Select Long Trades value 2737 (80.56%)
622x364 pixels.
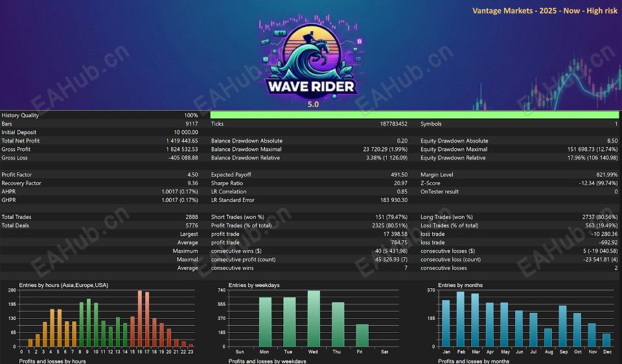coord(600,217)
